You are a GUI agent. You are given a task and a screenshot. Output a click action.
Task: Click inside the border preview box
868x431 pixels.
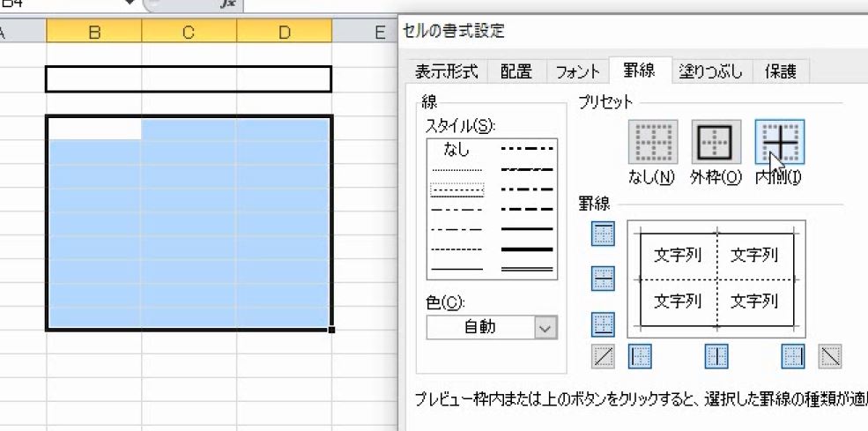click(716, 279)
